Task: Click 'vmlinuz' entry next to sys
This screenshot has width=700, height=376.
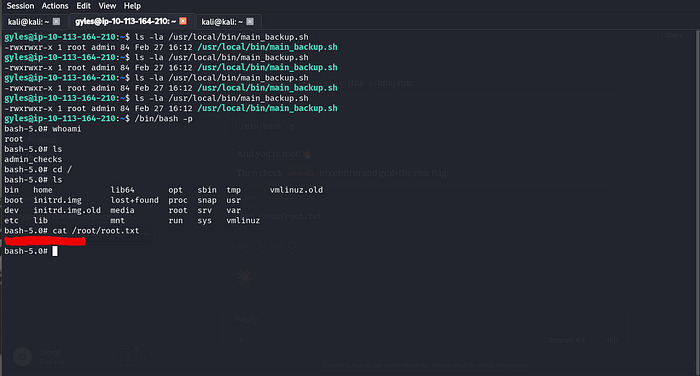Action: [243, 221]
